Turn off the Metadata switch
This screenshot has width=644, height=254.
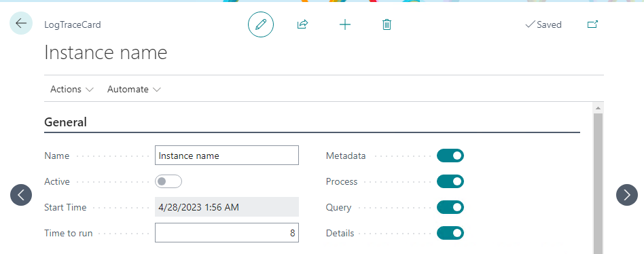pyautogui.click(x=450, y=156)
